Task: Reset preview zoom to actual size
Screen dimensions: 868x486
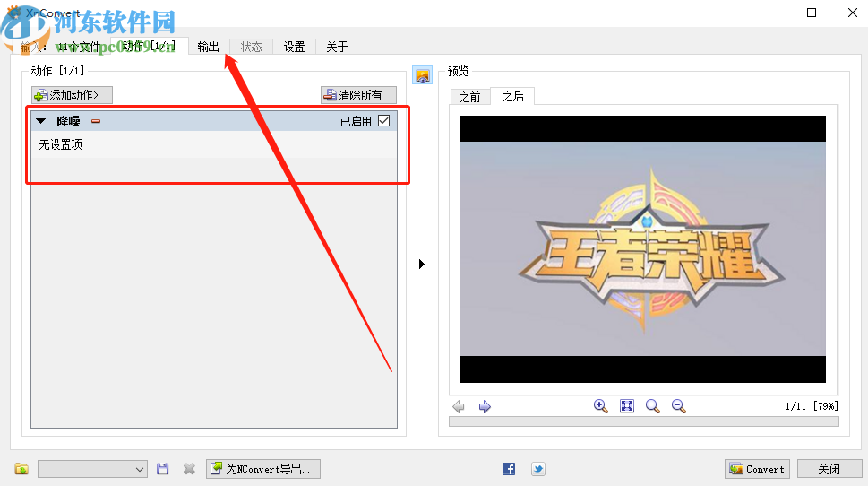Action: coord(653,406)
